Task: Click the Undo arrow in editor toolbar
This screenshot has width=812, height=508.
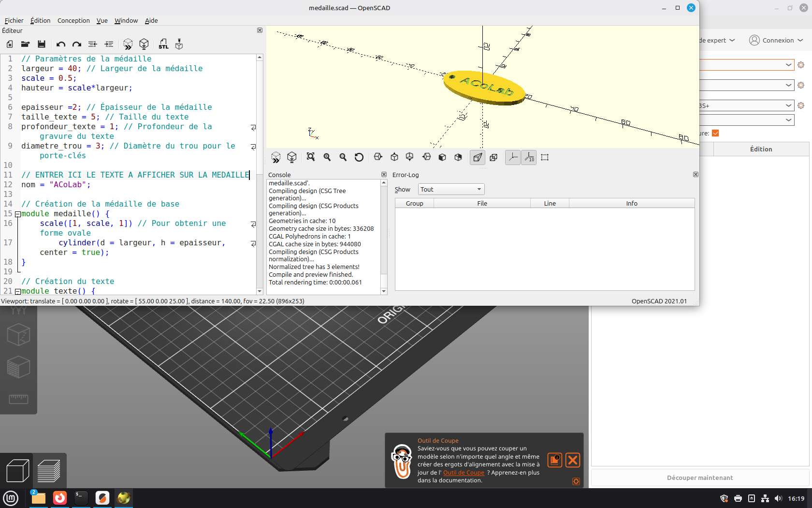Action: pos(60,44)
